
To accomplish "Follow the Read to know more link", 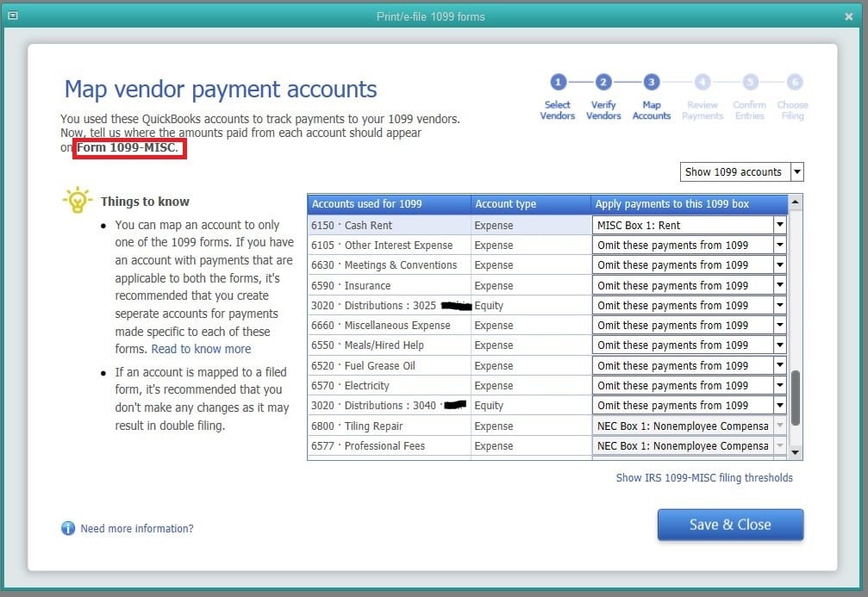I will [201, 349].
